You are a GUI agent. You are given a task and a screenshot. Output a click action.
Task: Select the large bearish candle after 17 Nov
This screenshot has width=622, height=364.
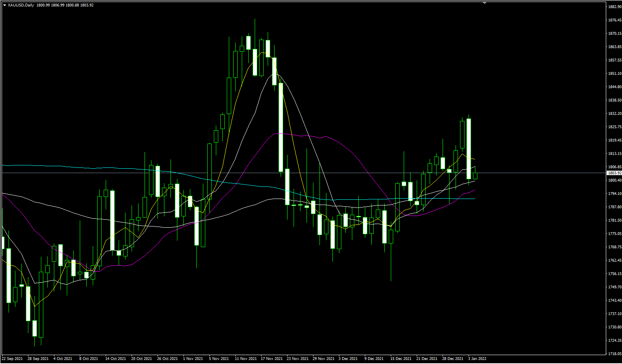point(281,127)
